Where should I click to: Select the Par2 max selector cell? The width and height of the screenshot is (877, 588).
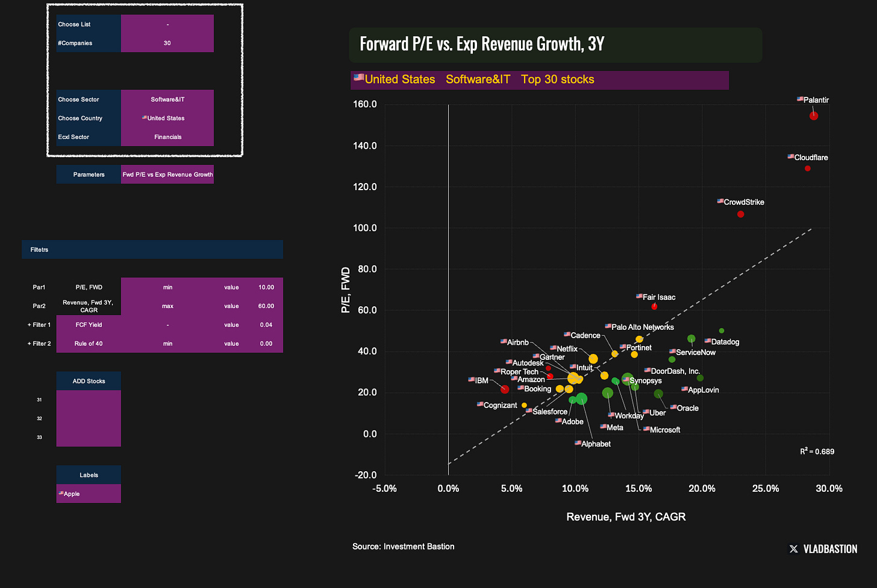point(167,306)
